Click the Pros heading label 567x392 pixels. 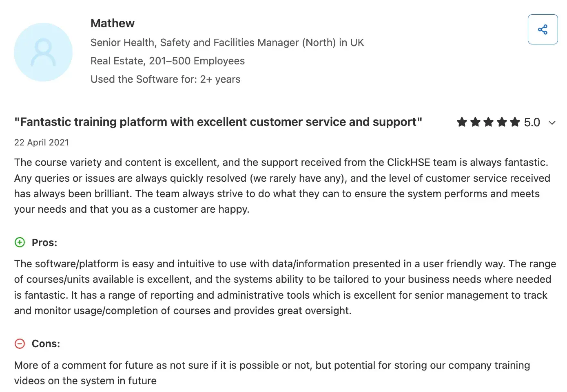click(x=44, y=242)
